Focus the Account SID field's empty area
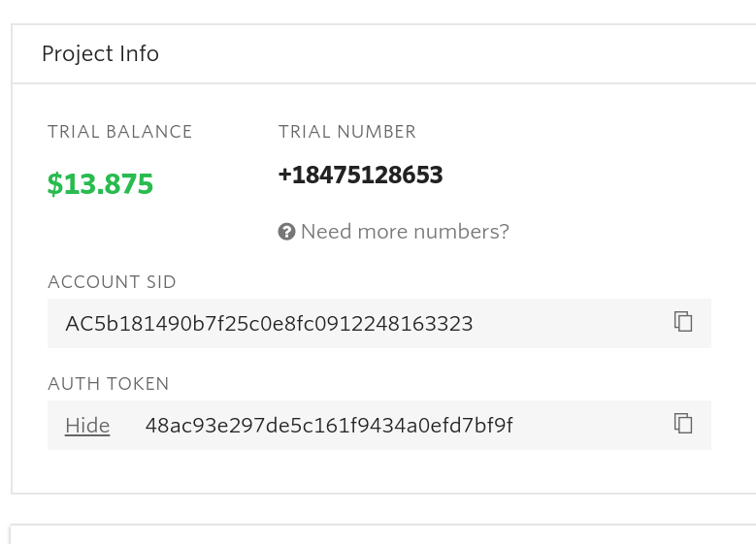The image size is (756, 544). tap(573, 324)
